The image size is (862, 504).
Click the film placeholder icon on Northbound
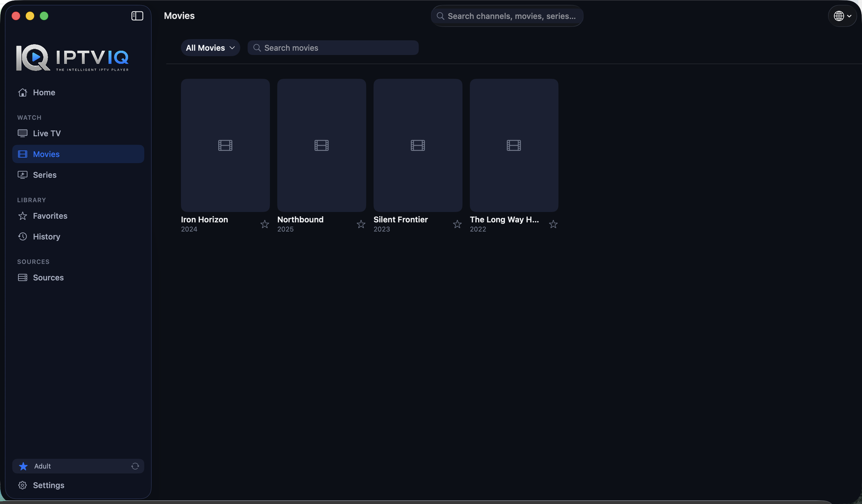(x=321, y=145)
